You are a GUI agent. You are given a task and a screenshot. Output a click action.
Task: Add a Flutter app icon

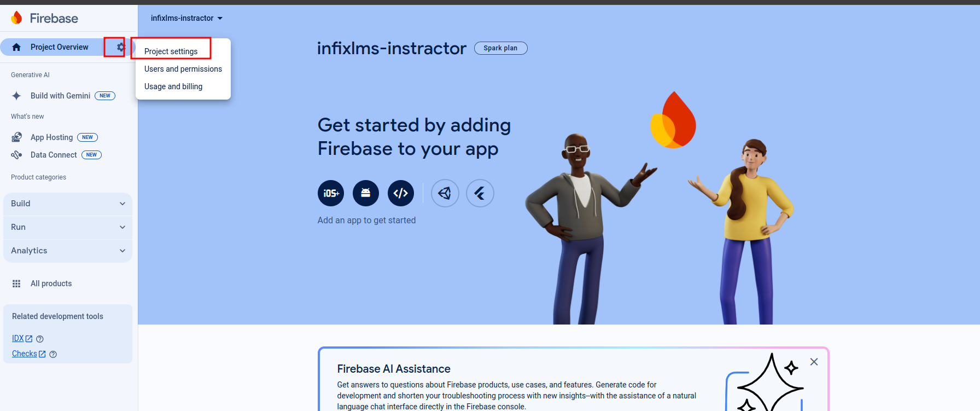[480, 193]
